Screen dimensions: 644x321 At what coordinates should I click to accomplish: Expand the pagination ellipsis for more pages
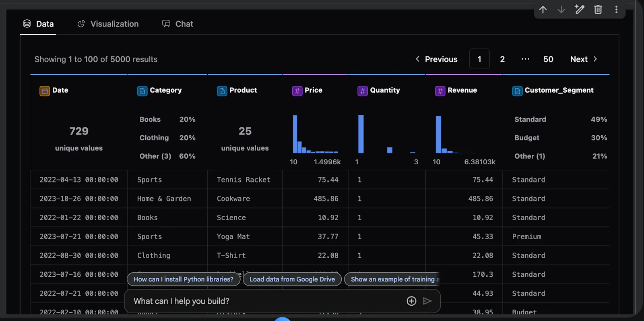click(525, 59)
